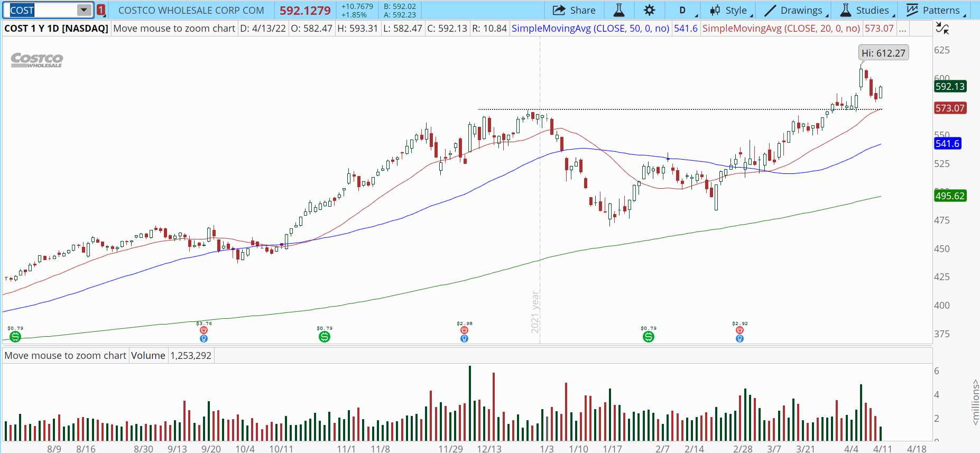Click the blue lightbulb icon below $3.76 earnings
980x453 pixels.
coord(204,339)
